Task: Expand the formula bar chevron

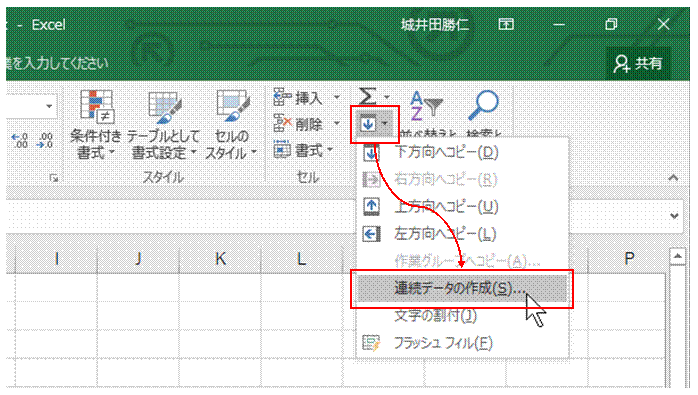Action: tap(674, 216)
